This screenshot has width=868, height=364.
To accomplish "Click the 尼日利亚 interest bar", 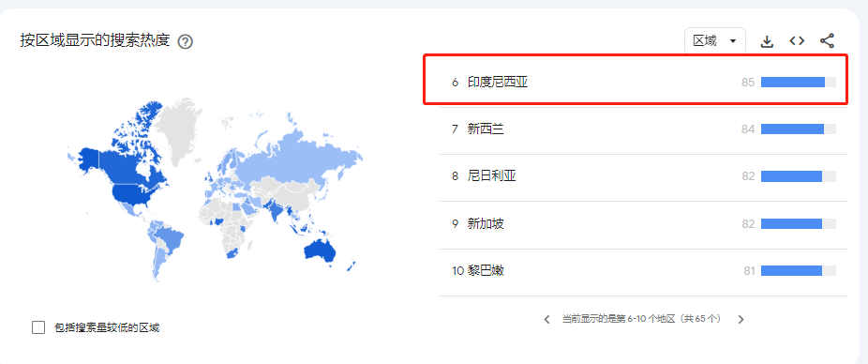I will 799,176.
